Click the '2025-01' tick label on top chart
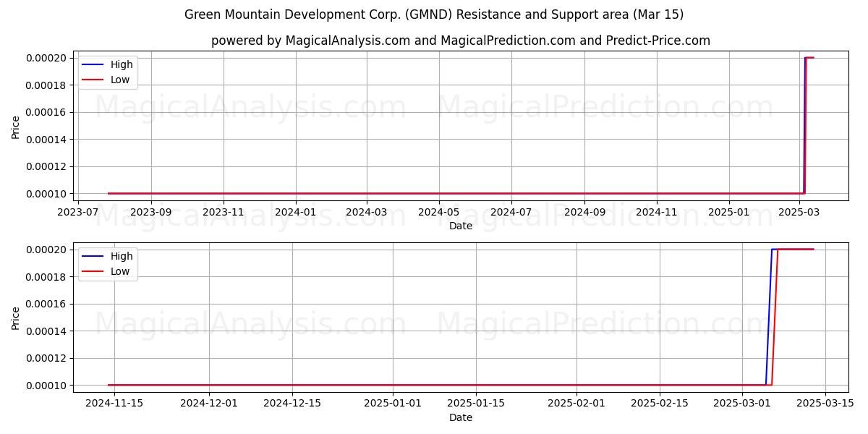Viewport: 868px width, 434px height. (729, 213)
